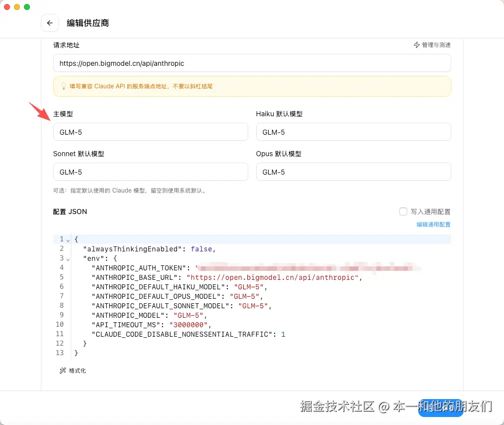Edit the 主模型 input field
This screenshot has height=425, width=504.
[151, 132]
